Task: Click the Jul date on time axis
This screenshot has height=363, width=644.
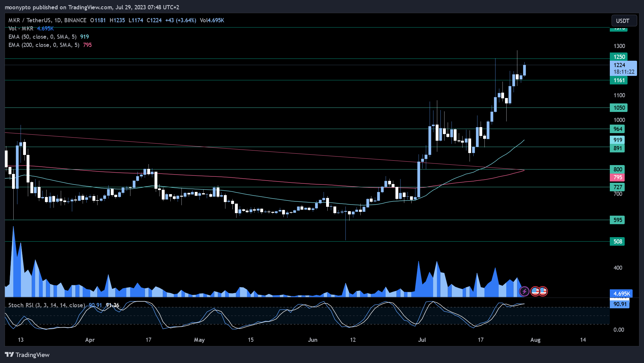Action: pos(422,340)
